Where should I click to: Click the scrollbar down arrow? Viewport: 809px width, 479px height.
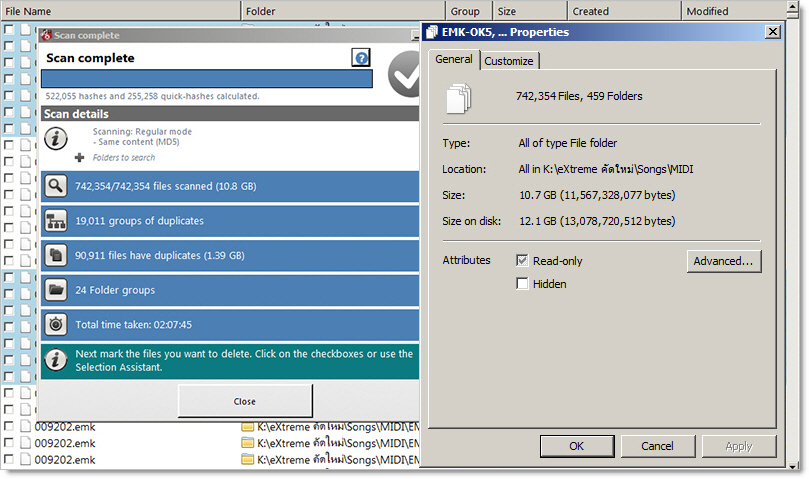pyautogui.click(x=793, y=466)
